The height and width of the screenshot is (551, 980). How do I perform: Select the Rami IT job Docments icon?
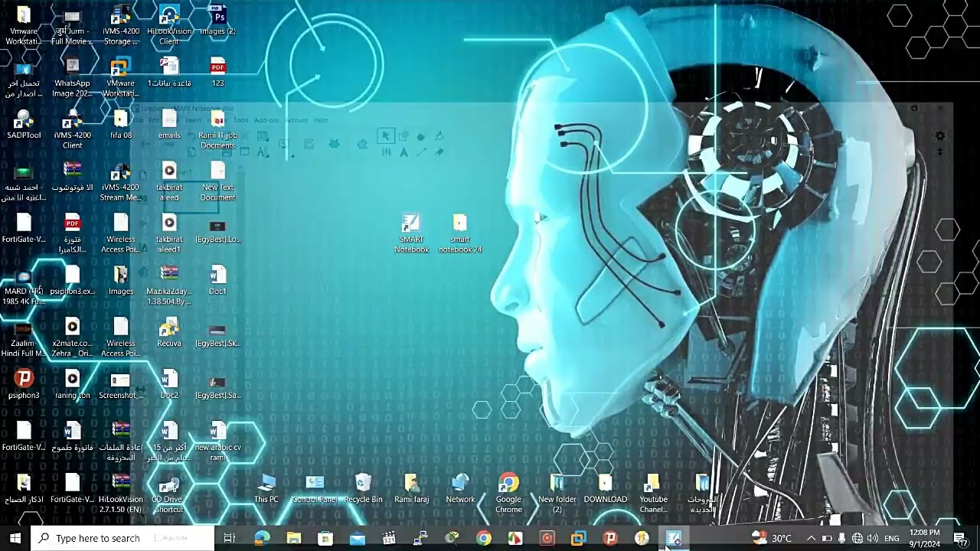[218, 129]
